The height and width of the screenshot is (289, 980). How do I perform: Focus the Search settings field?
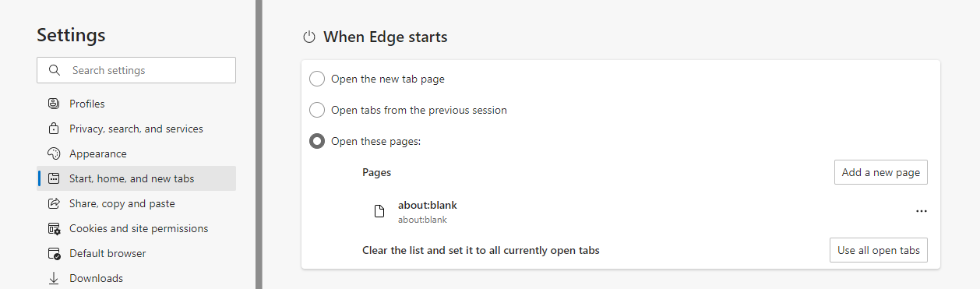tap(136, 70)
